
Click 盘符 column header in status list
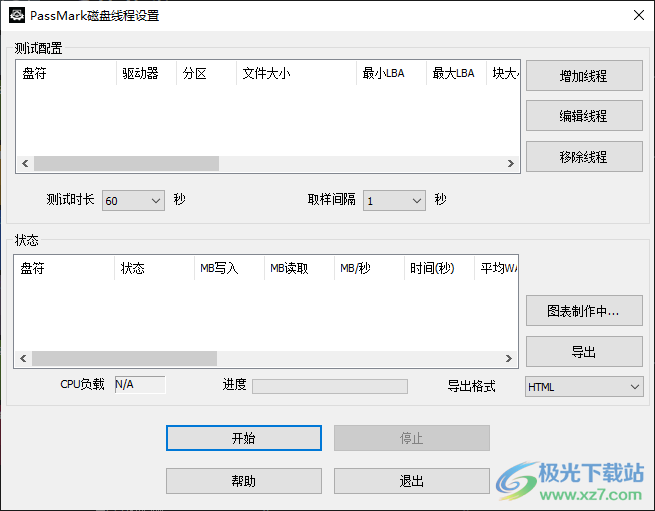tap(64, 268)
